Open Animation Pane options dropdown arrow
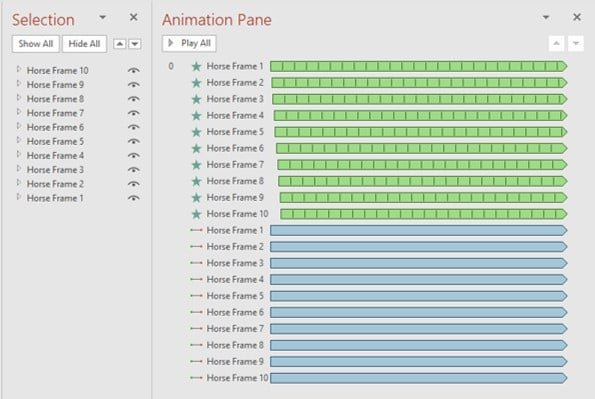595x399 pixels. click(x=546, y=17)
